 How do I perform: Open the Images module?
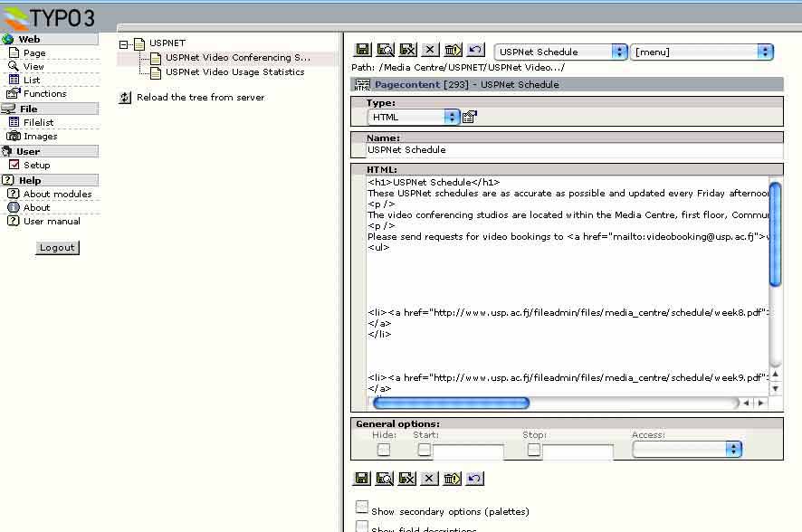41,136
